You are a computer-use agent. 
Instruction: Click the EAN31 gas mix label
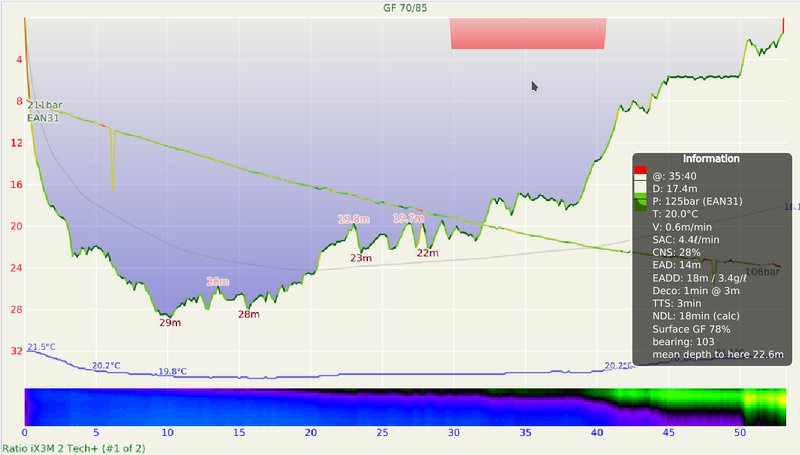click(45, 118)
